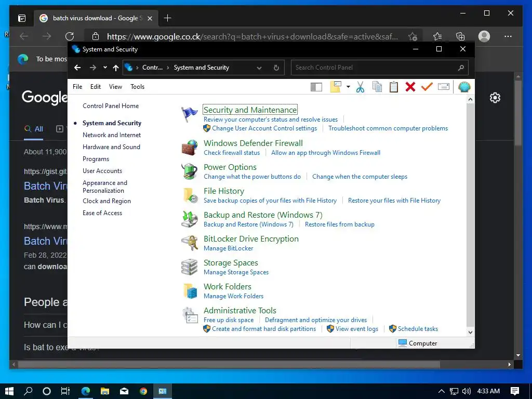Click the Backup and Restore icon
Image resolution: width=532 pixels, height=399 pixels.
[x=189, y=219]
